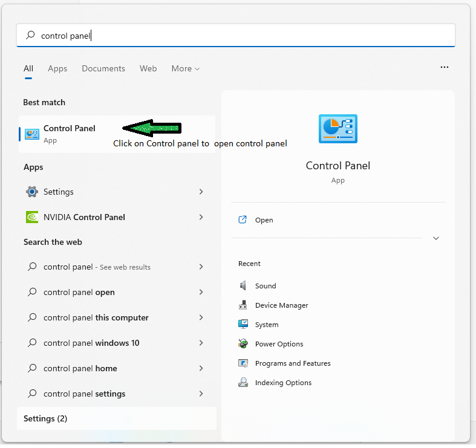Click the System monitor icon in Recent
476x448 pixels.
[243, 325]
